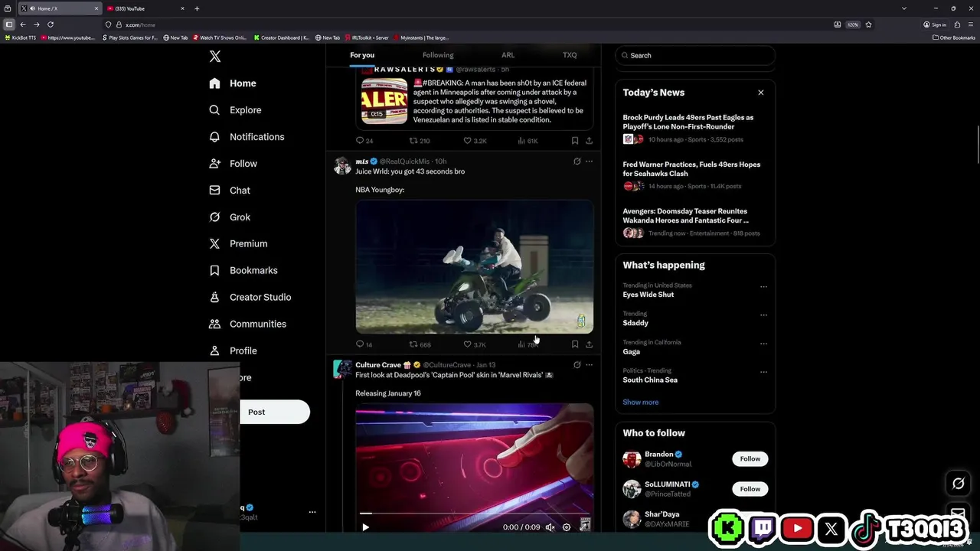Click Show more under What's happening
This screenshot has width=980, height=551.
pos(640,403)
